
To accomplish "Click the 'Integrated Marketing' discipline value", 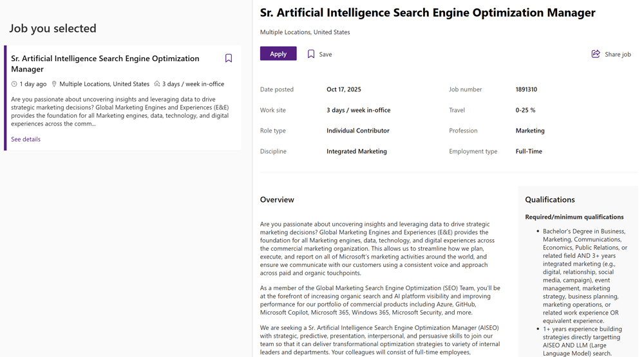I will [357, 151].
